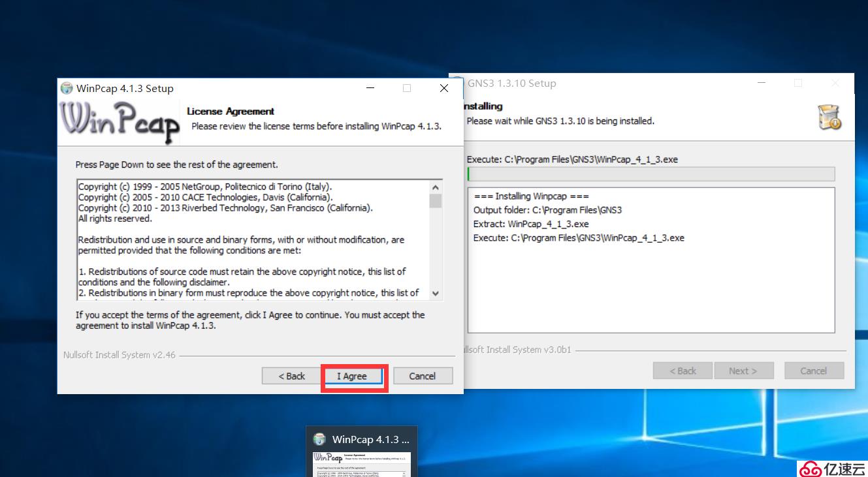Click 'Nullsoft Install System v2.46' label
The width and height of the screenshot is (868, 477).
coord(120,355)
